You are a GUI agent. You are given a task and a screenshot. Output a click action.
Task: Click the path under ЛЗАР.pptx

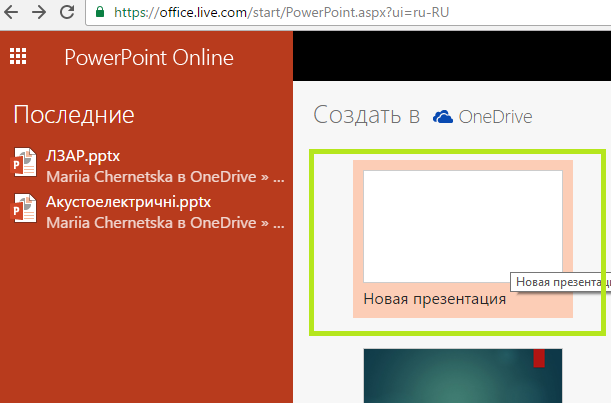pos(165,177)
